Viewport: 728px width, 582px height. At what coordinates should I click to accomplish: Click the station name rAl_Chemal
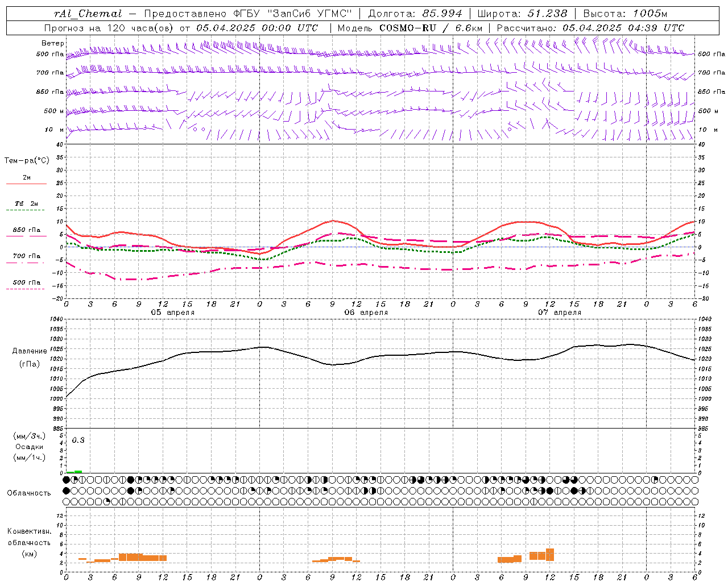coord(88,14)
